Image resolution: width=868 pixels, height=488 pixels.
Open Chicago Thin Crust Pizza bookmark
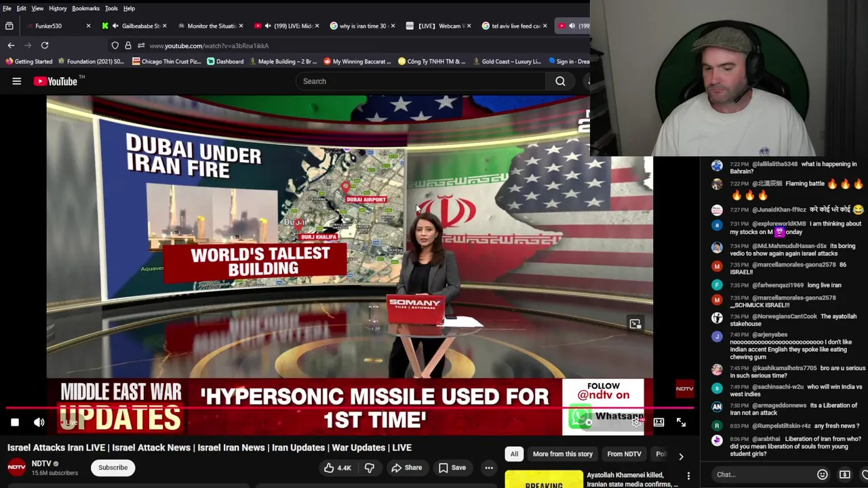166,62
